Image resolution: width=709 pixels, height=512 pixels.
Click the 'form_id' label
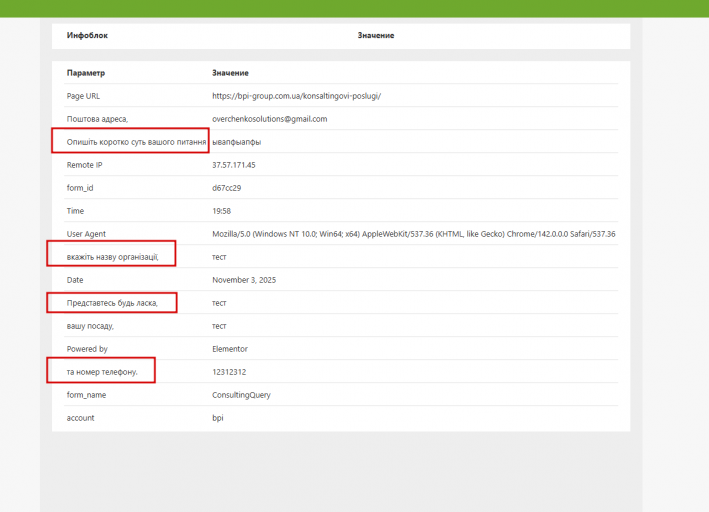point(80,188)
